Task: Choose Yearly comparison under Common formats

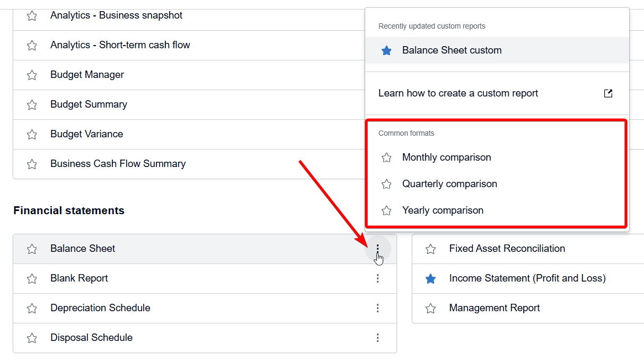Action: [443, 210]
